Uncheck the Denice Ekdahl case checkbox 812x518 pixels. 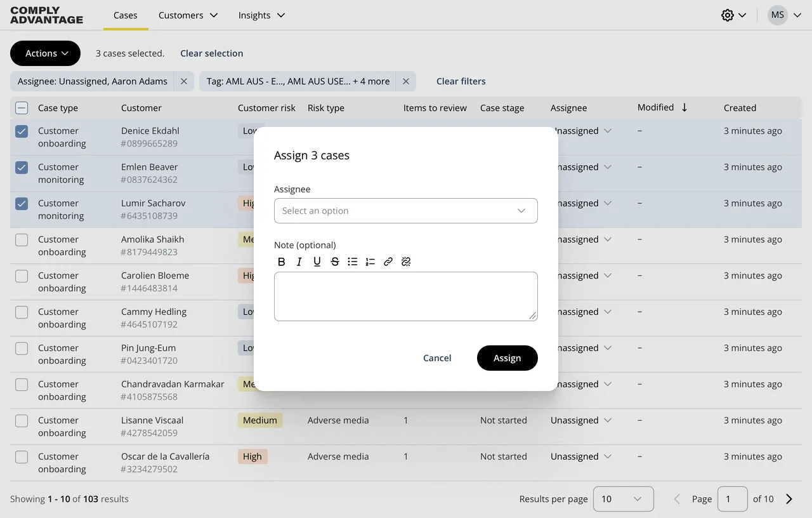point(21,131)
